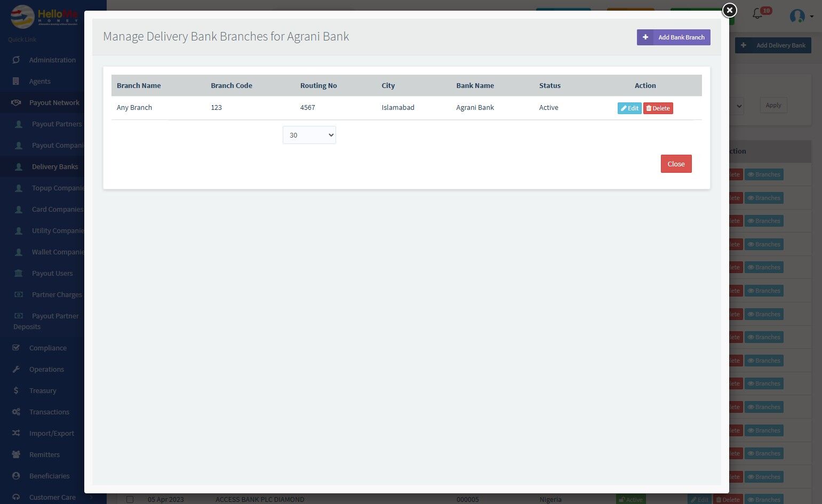
Task: Click the Wallet Companies person icon
Action: tap(19, 252)
